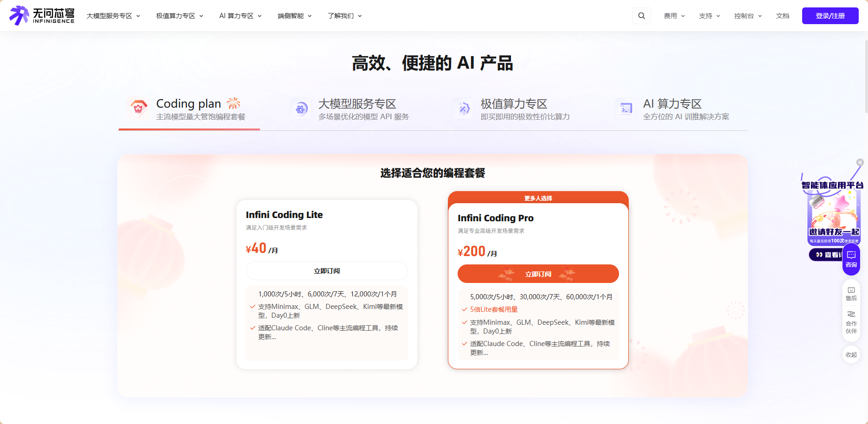
Task: Expand the 了解我们 nav menu
Action: pos(345,16)
